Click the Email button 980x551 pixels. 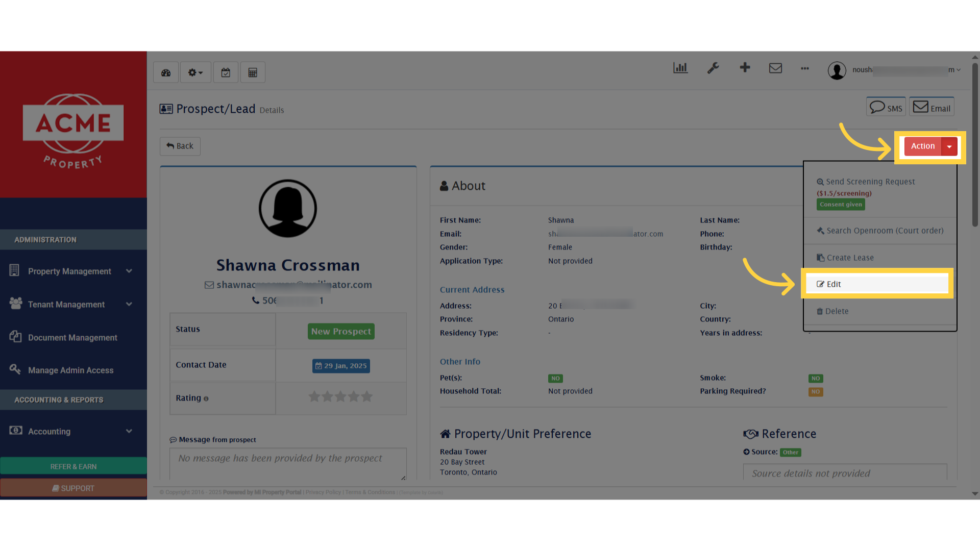click(x=932, y=107)
